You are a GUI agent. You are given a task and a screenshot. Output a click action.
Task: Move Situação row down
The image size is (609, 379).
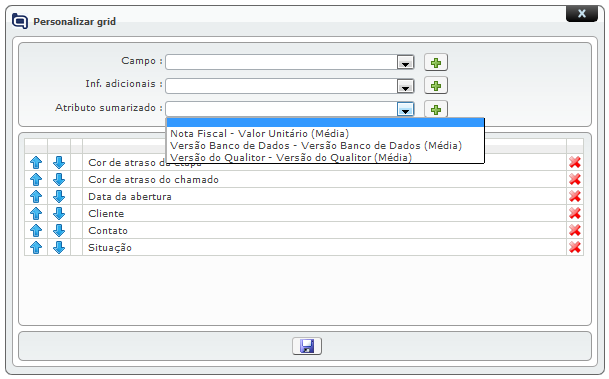click(59, 247)
